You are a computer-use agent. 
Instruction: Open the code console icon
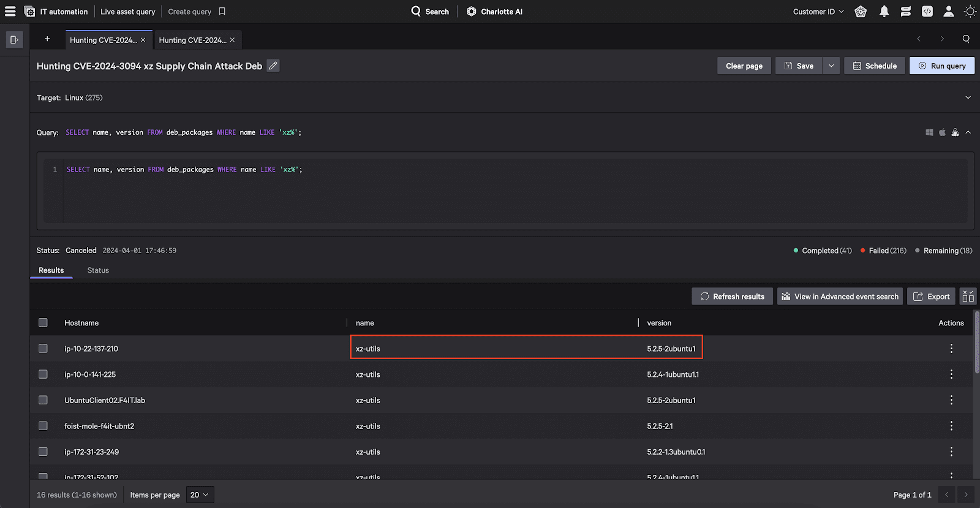[927, 11]
